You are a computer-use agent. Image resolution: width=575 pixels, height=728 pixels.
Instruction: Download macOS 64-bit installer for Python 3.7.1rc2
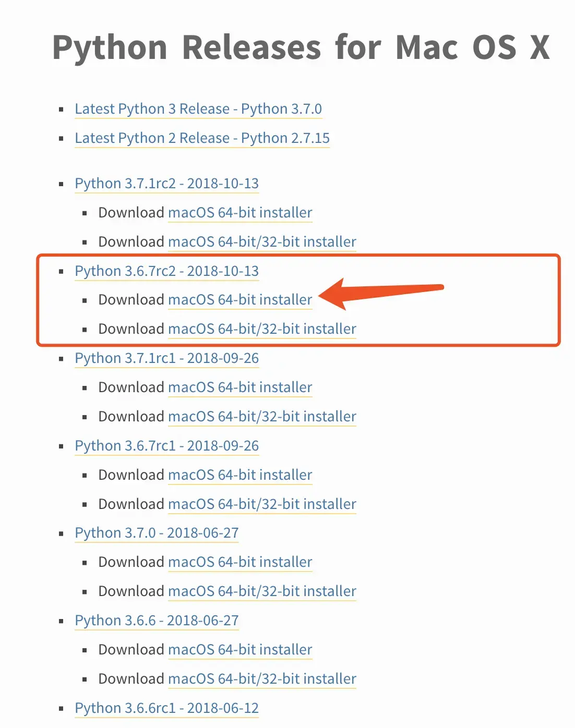coord(240,213)
